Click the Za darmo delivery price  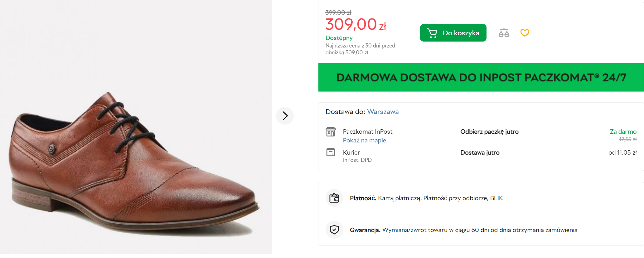point(623,132)
